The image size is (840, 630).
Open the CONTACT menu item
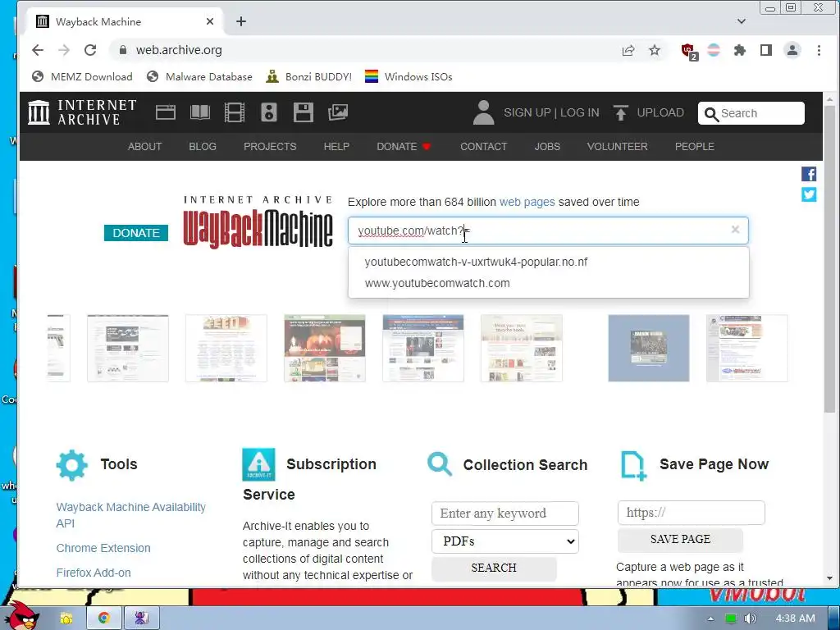pyautogui.click(x=484, y=147)
